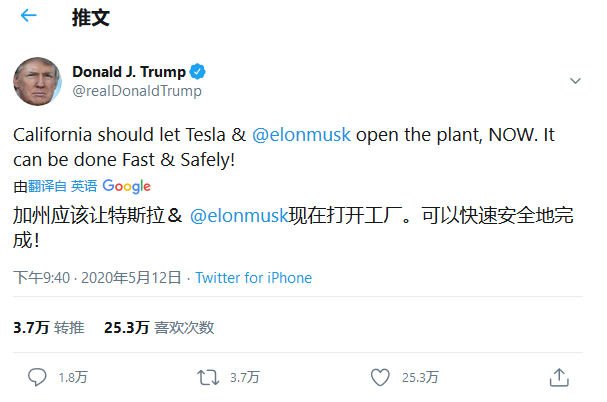This screenshot has width=607, height=402.
Task: Click the Google translation logo
Action: [x=127, y=186]
